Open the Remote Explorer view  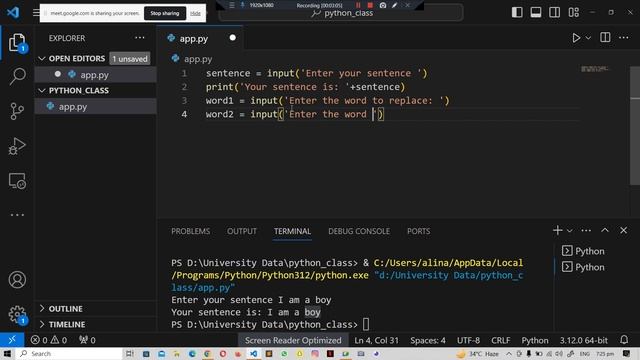tap(17, 181)
